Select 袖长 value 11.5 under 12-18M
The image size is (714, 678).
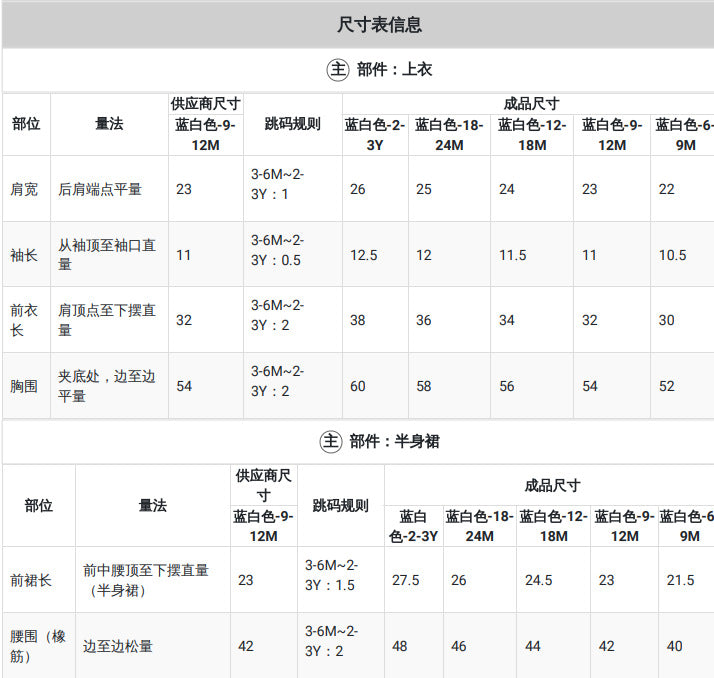(513, 255)
